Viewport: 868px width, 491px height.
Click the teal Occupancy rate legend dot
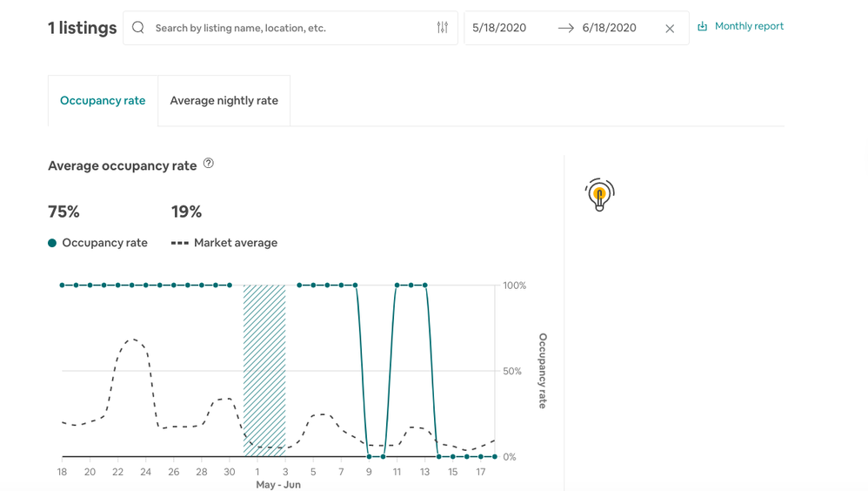coord(52,243)
